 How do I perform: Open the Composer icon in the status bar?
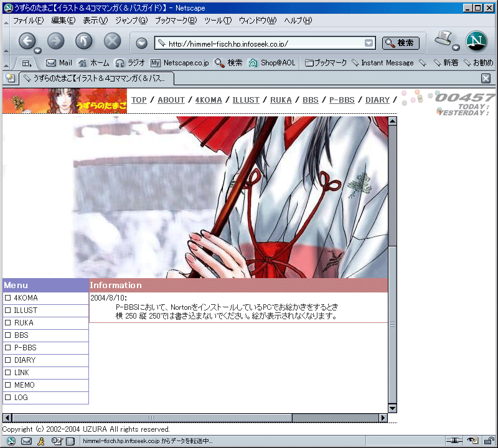(57, 441)
